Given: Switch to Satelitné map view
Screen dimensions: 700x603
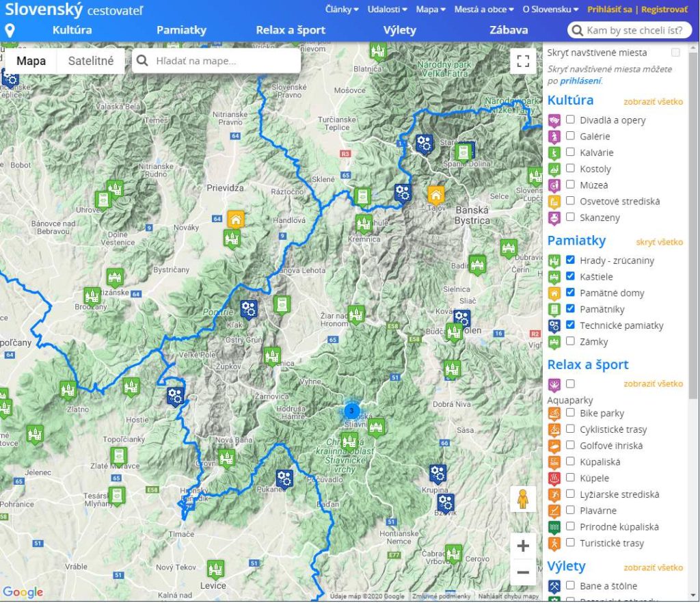Looking at the screenshot, I should click(x=91, y=61).
